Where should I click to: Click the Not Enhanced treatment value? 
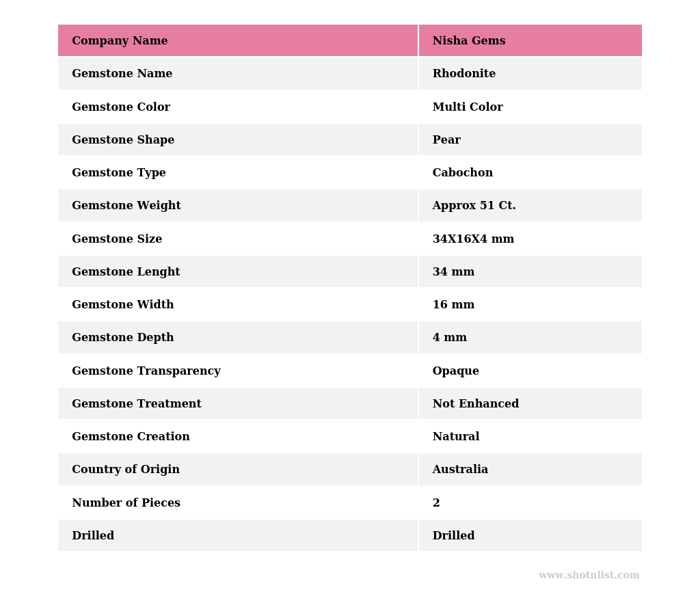[476, 404]
